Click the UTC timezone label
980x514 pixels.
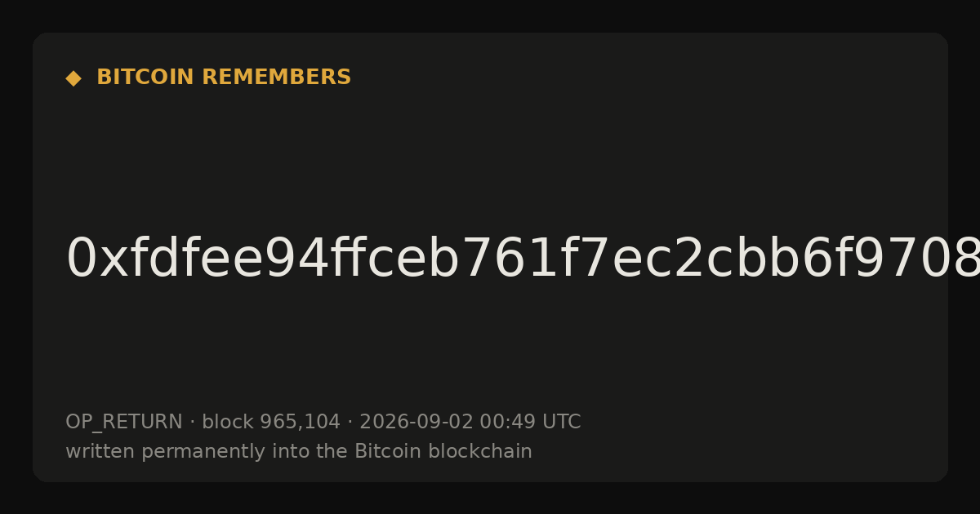[560, 423]
